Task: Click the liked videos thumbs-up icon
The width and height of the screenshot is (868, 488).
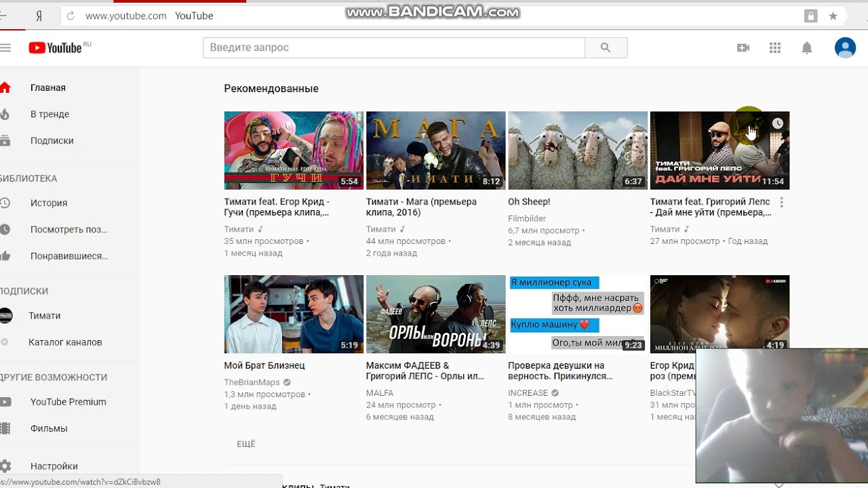Action: (x=5, y=256)
